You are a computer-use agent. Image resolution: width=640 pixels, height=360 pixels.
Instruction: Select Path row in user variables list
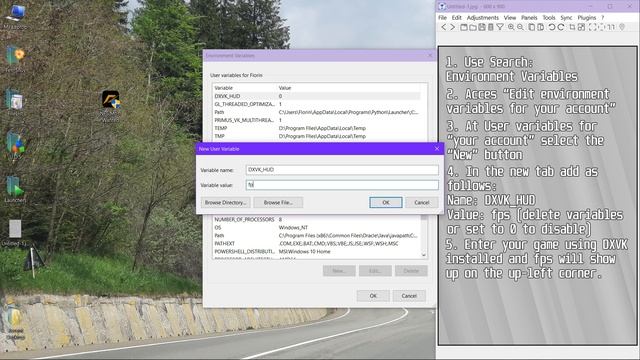(317, 112)
